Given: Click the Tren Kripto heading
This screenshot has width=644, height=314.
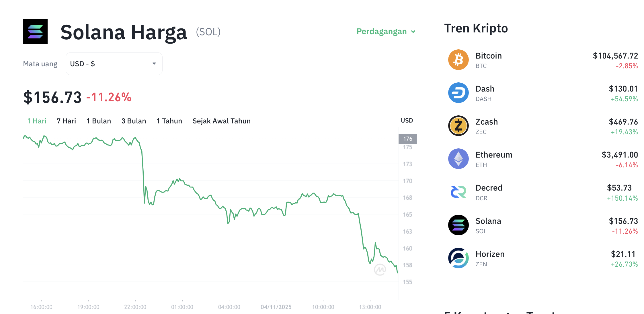Looking at the screenshot, I should [476, 28].
